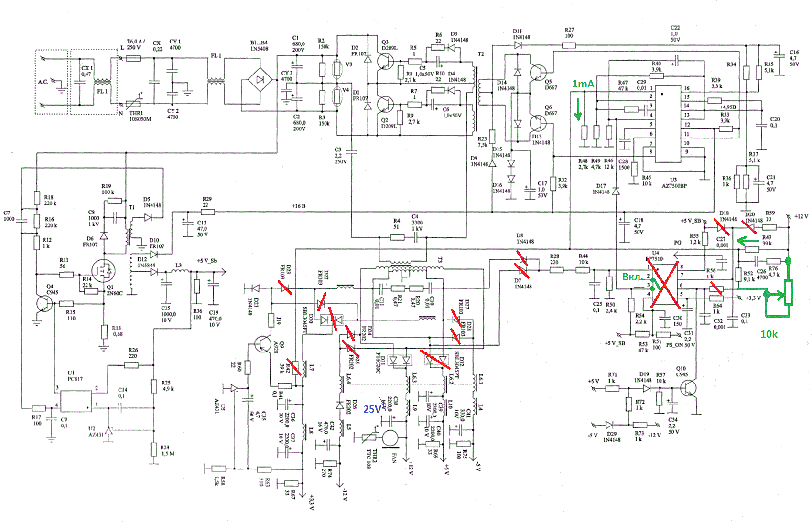Select the "A.C." input label
The height and width of the screenshot is (522, 812).
(x=43, y=82)
